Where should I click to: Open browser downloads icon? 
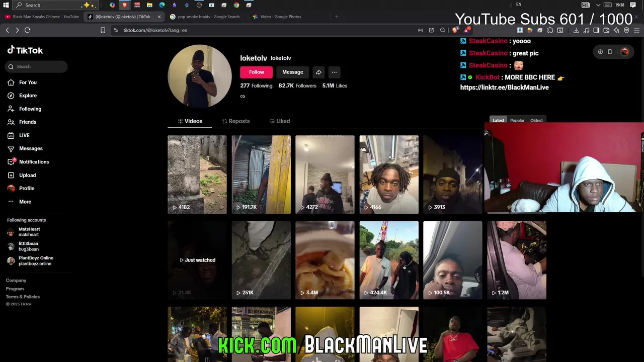[x=576, y=30]
